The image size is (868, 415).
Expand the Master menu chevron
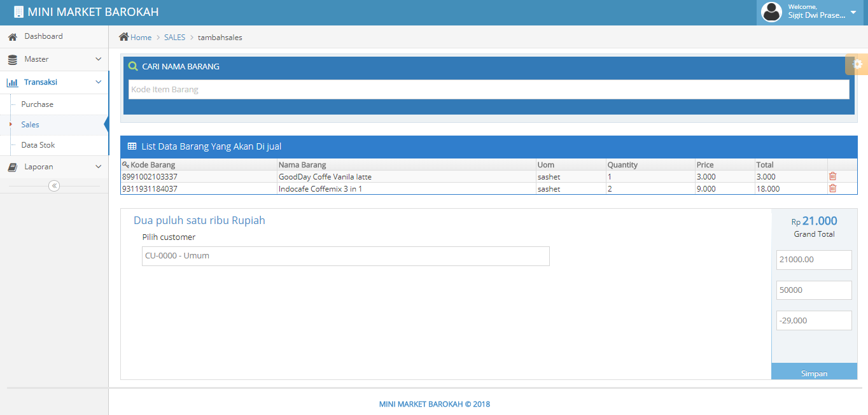click(98, 59)
